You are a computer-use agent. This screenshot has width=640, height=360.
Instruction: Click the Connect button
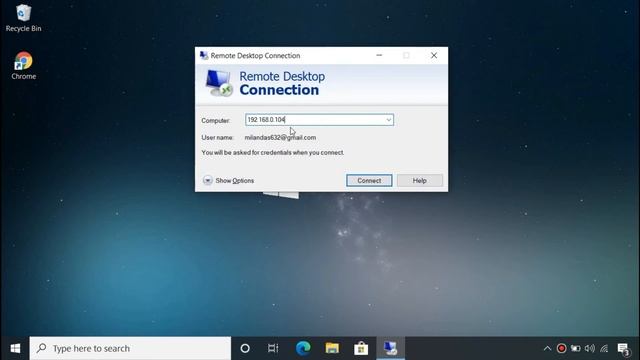pos(369,180)
